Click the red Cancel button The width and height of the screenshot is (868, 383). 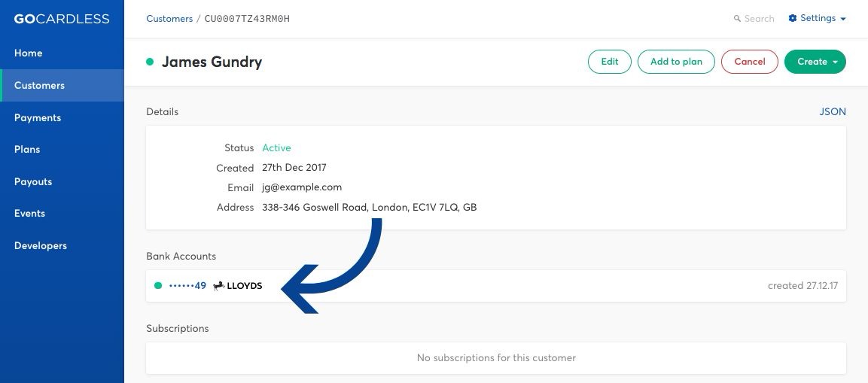click(750, 62)
